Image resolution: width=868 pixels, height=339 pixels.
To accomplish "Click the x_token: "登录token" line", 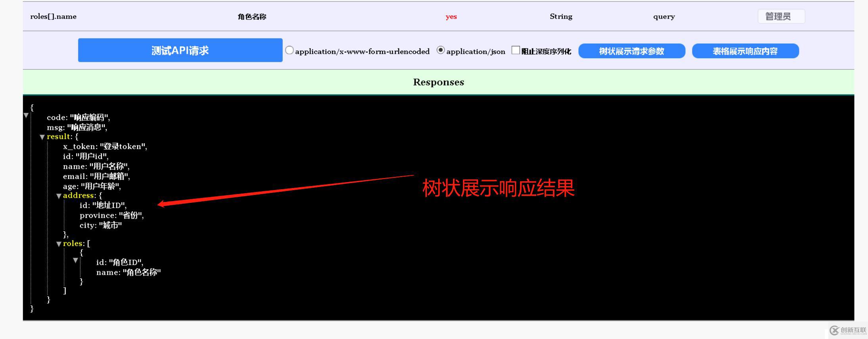I will [105, 146].
